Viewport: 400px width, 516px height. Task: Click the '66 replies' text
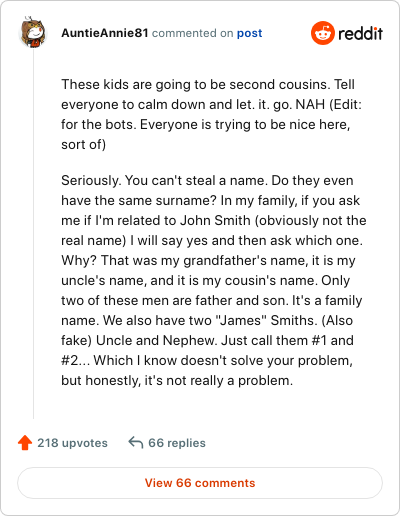177,443
